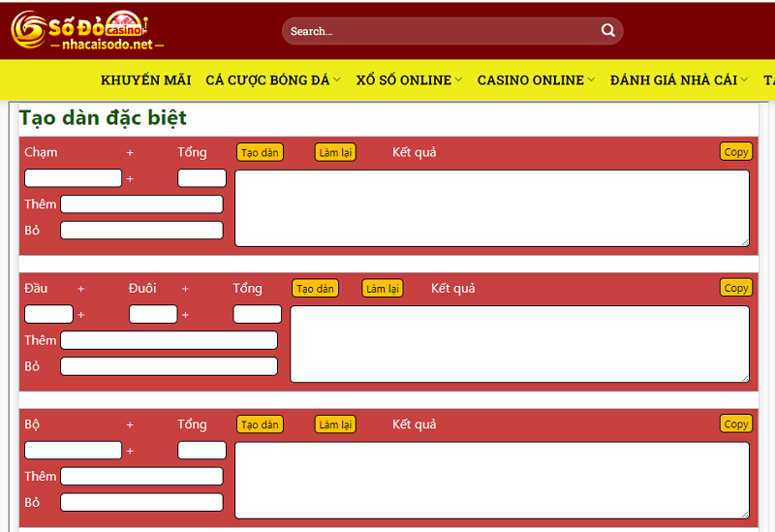Click Tạo dàn in the Chạm section
775x532 pixels.
click(260, 152)
